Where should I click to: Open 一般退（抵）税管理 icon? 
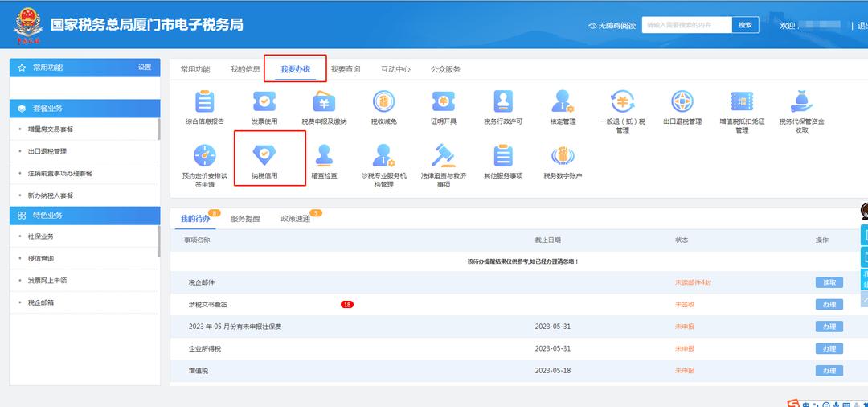(x=623, y=102)
